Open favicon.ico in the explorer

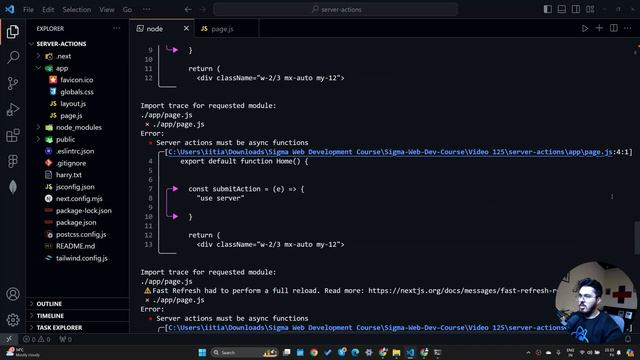click(78, 80)
